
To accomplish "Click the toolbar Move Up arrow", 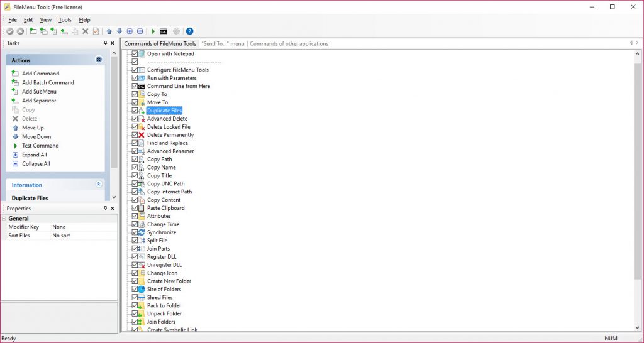I will pos(109,31).
